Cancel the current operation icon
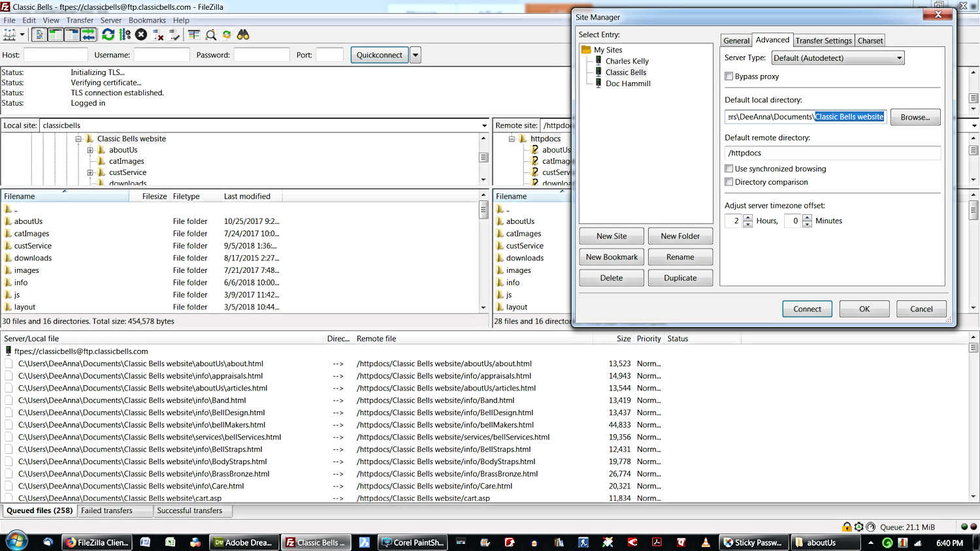The height and width of the screenshot is (551, 980). [x=141, y=35]
